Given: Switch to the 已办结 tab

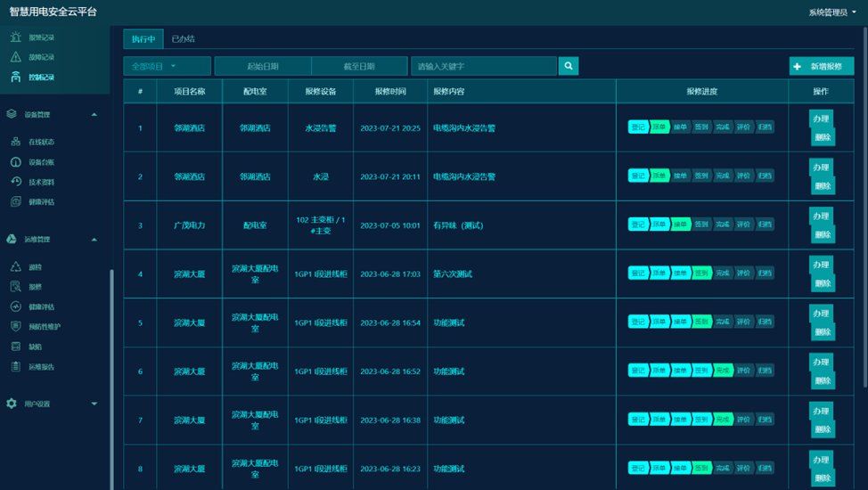Looking at the screenshot, I should [183, 39].
